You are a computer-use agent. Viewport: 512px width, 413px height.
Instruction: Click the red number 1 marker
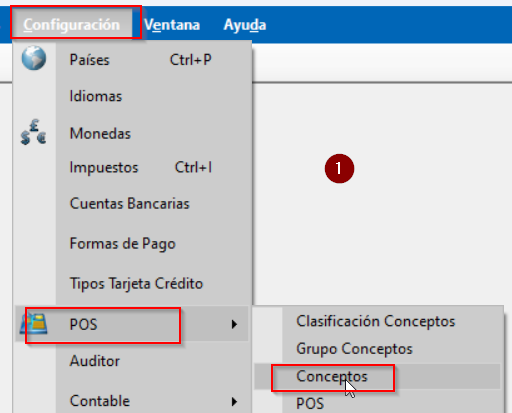pyautogui.click(x=339, y=168)
